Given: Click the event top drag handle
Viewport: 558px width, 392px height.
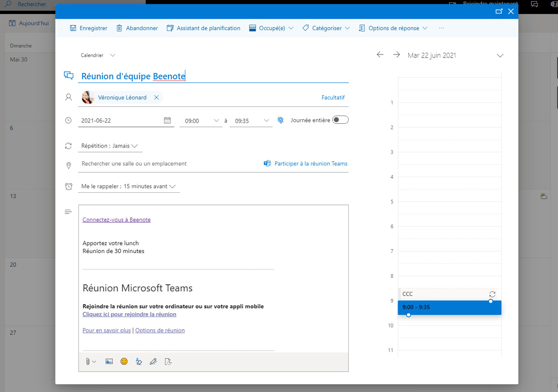Looking at the screenshot, I should (491, 301).
